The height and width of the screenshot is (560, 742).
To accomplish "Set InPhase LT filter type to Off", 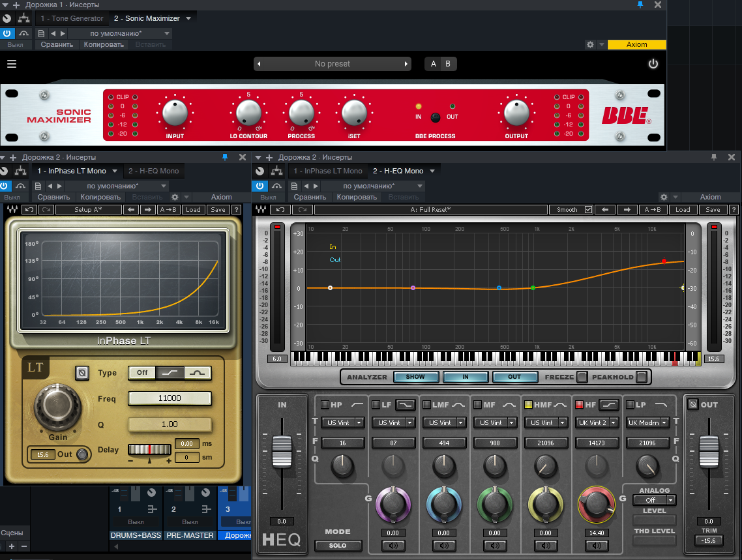I will pyautogui.click(x=142, y=373).
